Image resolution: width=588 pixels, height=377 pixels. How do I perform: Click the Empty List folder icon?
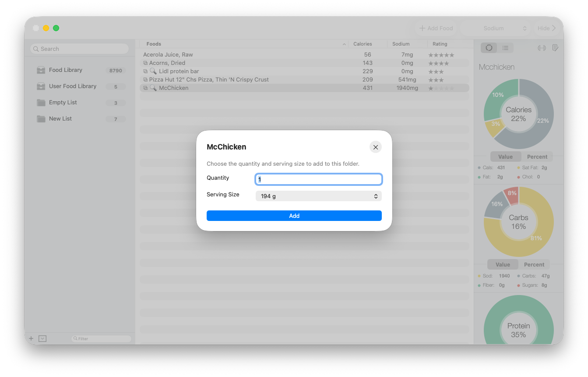[x=41, y=103]
